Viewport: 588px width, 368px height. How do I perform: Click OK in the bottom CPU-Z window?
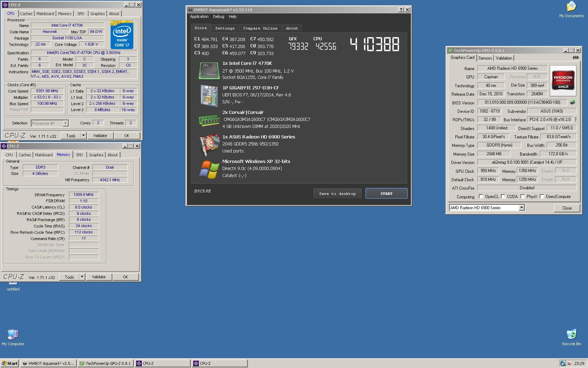(125, 277)
